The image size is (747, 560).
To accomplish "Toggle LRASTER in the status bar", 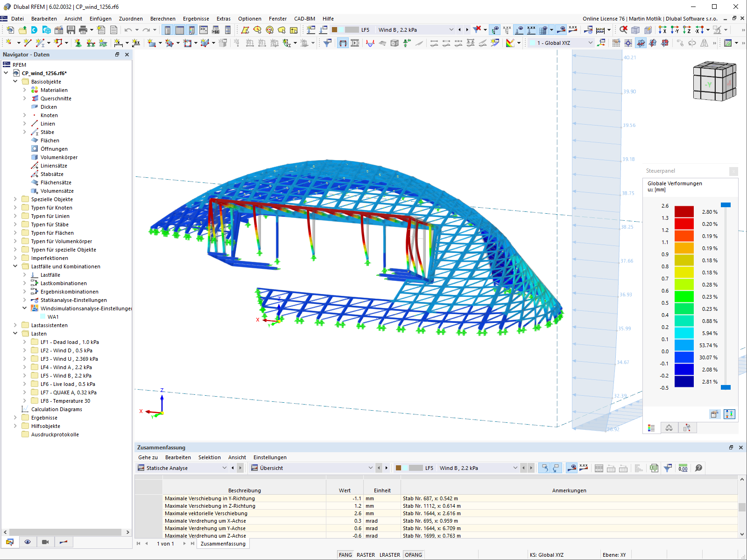I will (x=390, y=555).
